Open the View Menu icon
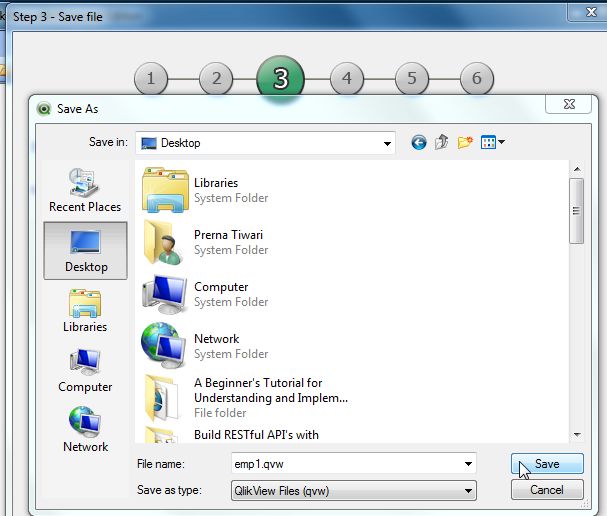The width and height of the screenshot is (607, 516). [x=488, y=142]
